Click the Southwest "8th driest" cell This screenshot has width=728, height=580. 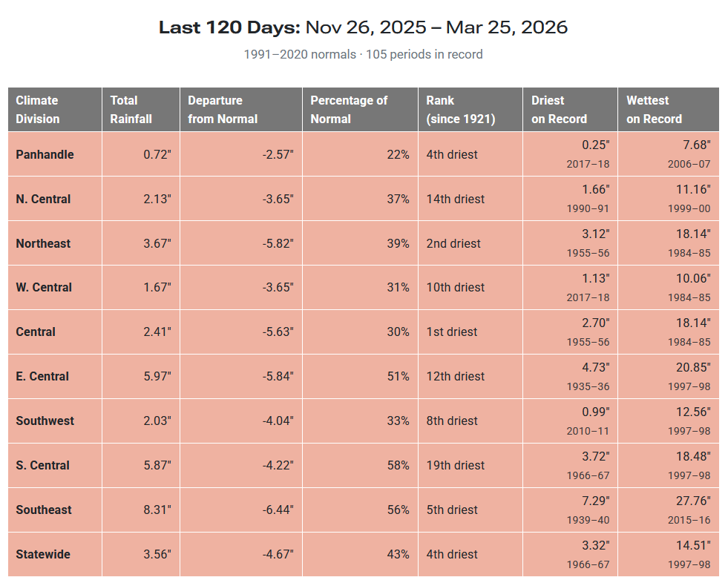[x=452, y=421]
